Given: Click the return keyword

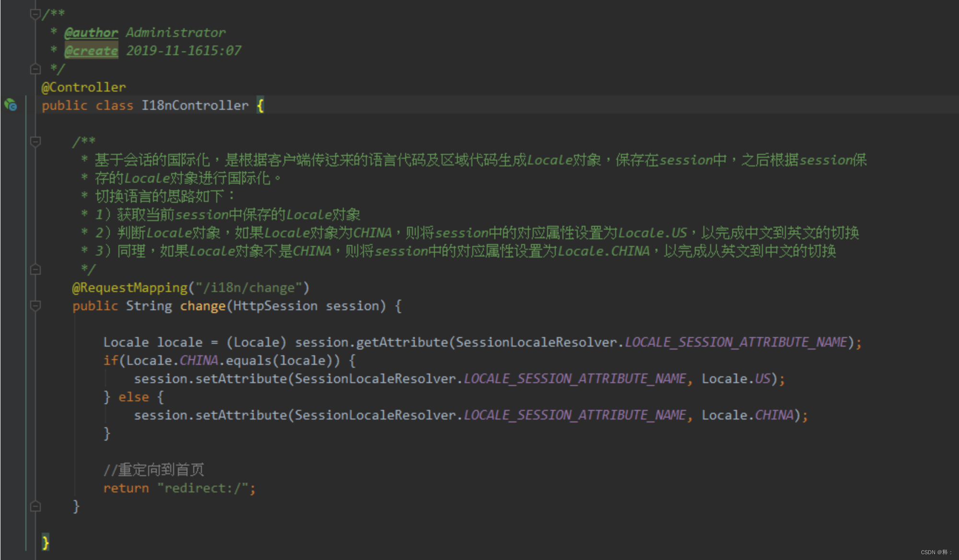Looking at the screenshot, I should click(126, 488).
